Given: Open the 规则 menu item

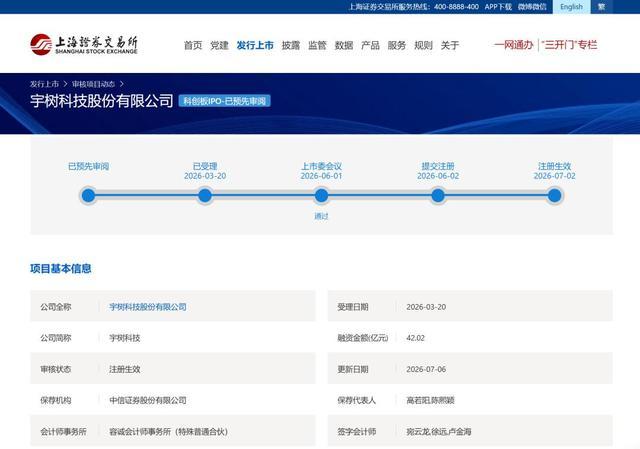Looking at the screenshot, I should point(423,45).
